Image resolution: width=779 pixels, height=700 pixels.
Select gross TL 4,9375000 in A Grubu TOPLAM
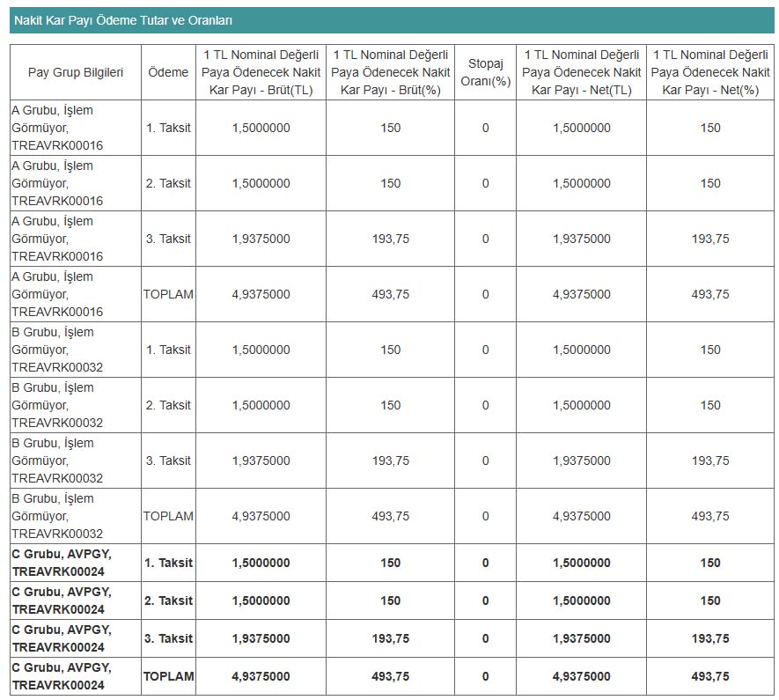pos(261,295)
